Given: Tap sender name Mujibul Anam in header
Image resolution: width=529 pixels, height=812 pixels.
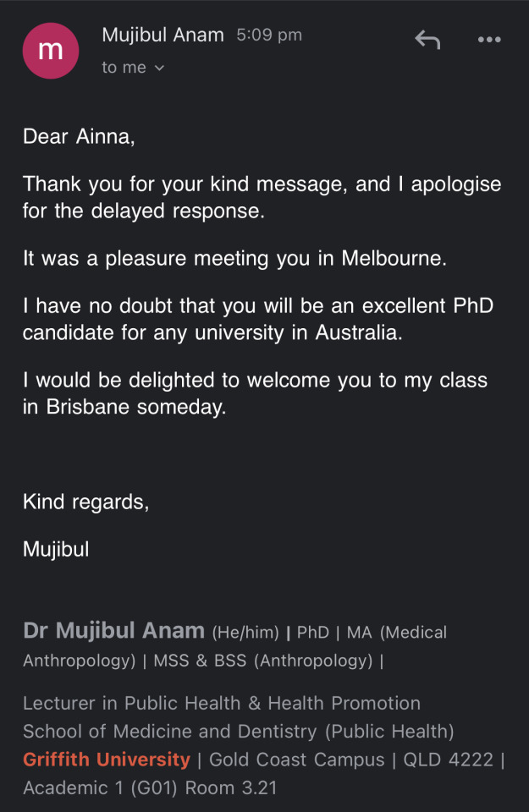Looking at the screenshot, I should tap(163, 35).
